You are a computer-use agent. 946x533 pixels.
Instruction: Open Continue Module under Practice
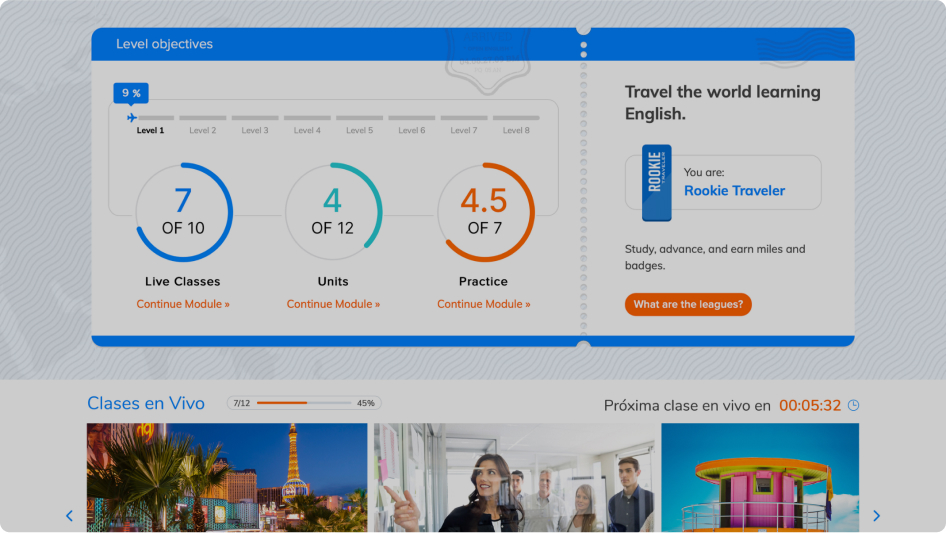[x=484, y=304]
